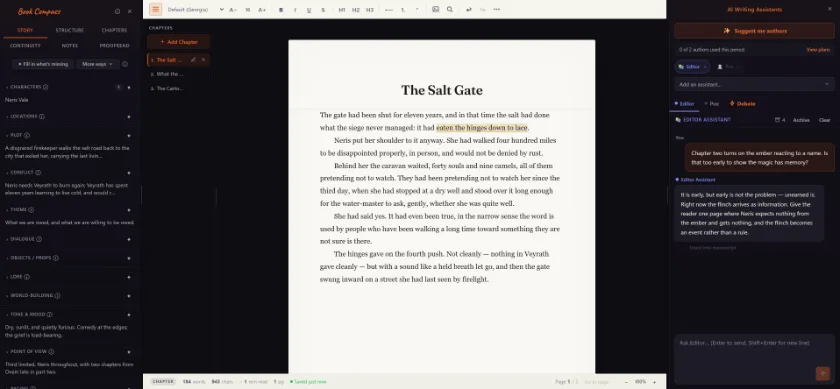The height and width of the screenshot is (389, 840).
Task: Clear the Editor conversation
Action: 824,120
